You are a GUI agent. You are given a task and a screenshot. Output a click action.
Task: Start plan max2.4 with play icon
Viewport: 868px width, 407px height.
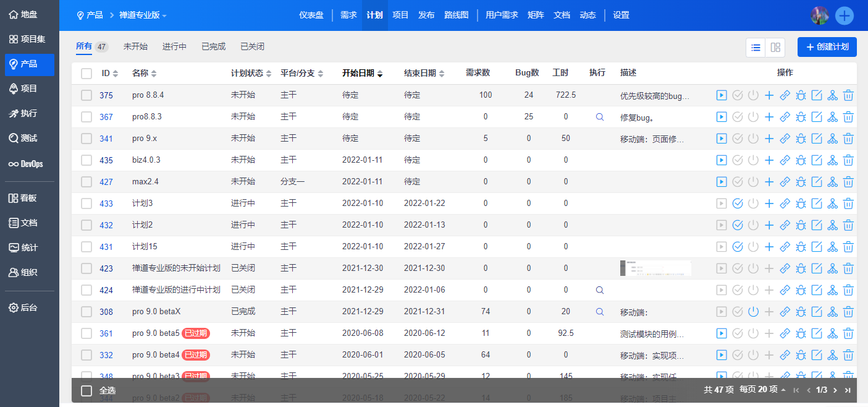click(x=721, y=182)
